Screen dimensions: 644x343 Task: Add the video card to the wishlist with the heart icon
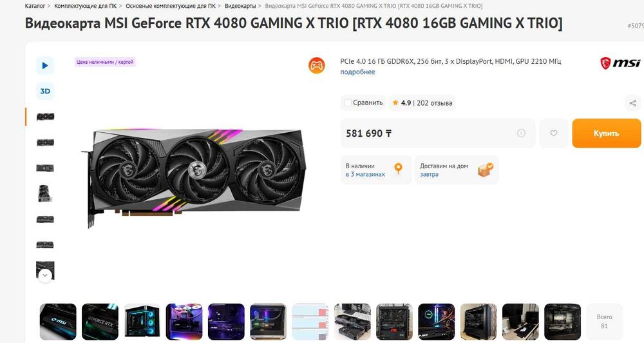click(554, 133)
